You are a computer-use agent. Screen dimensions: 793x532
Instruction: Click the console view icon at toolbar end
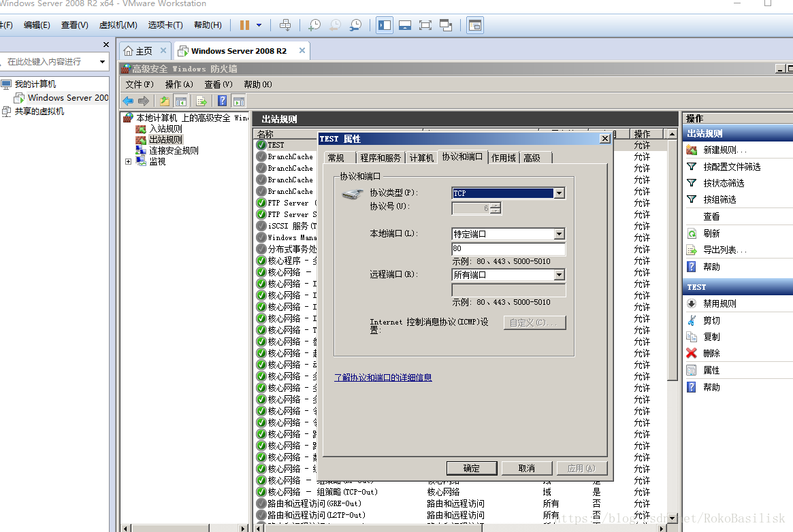tap(475, 24)
